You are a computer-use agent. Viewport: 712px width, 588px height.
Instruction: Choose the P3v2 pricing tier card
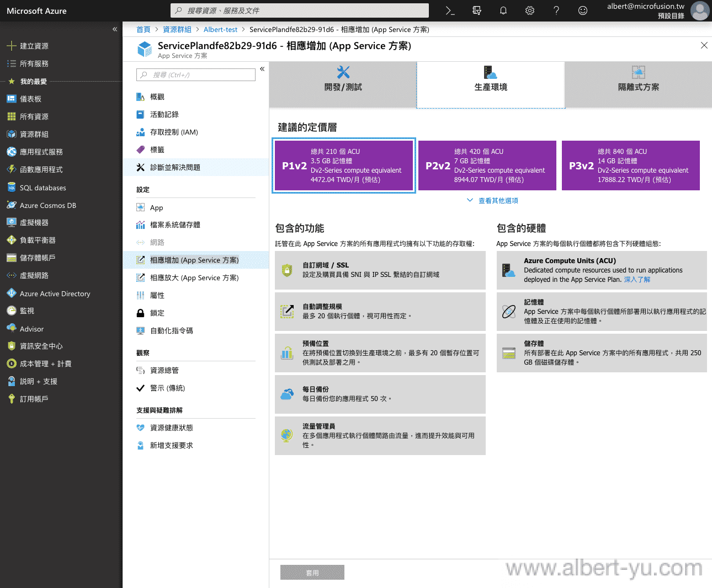point(631,165)
